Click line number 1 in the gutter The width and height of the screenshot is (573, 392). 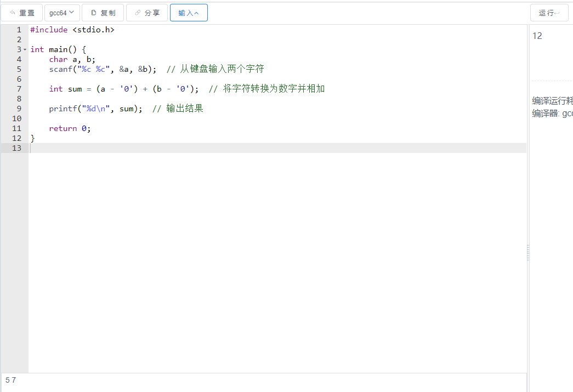coord(19,30)
